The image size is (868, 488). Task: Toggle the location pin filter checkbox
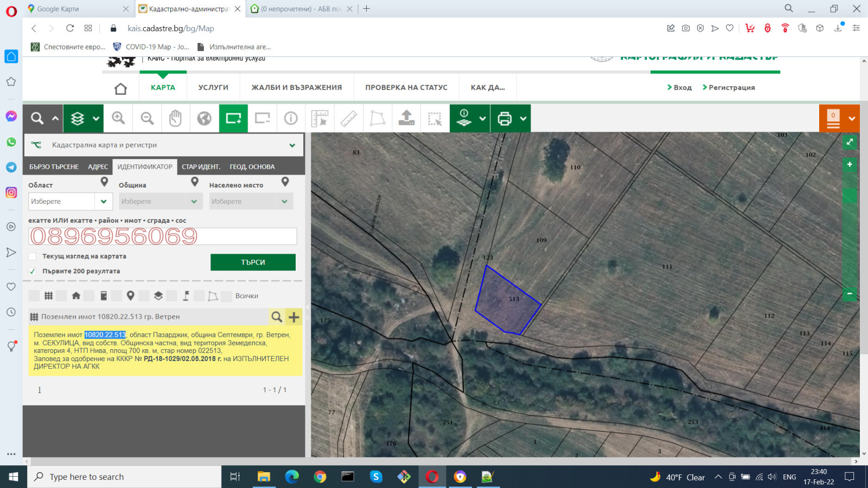coord(116,296)
